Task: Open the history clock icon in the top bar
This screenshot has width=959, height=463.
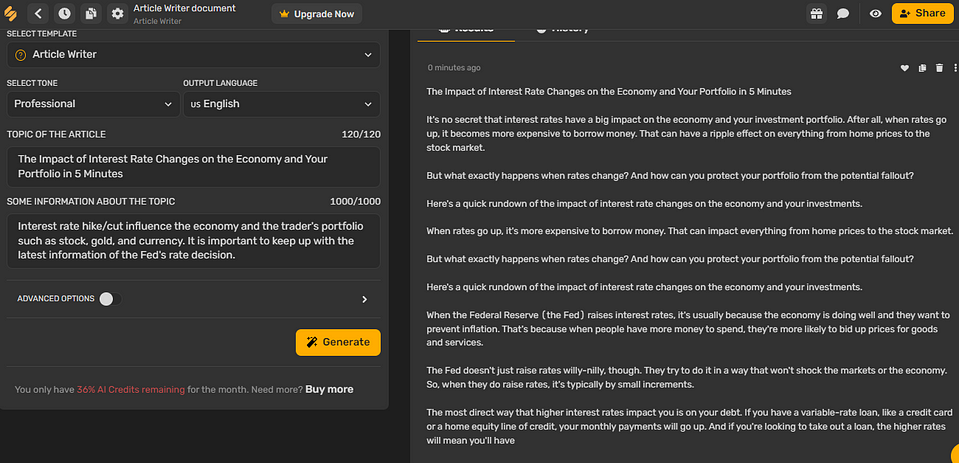Action: 65,14
